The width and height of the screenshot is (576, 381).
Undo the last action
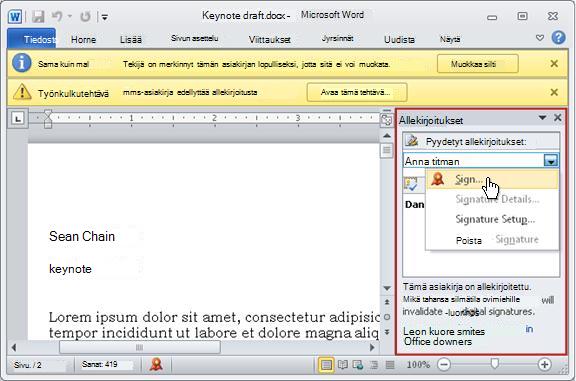tap(57, 16)
